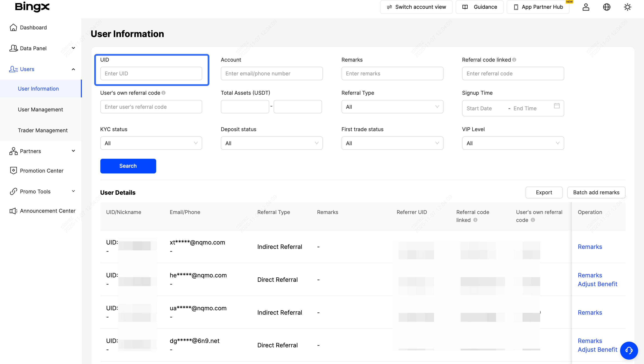Click info icon next to Referral code linked
Viewport: 644px width, 364px height.
(514, 60)
